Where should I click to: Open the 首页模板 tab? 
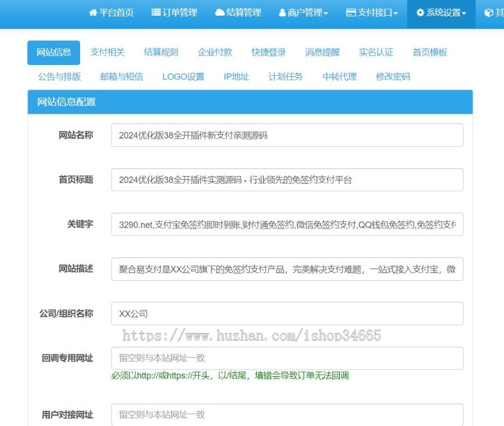(430, 53)
